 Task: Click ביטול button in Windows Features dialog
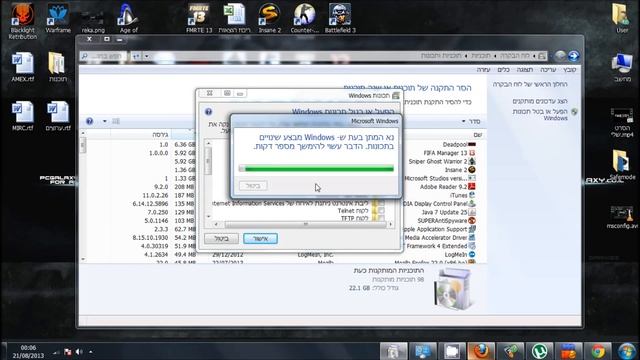[221, 238]
